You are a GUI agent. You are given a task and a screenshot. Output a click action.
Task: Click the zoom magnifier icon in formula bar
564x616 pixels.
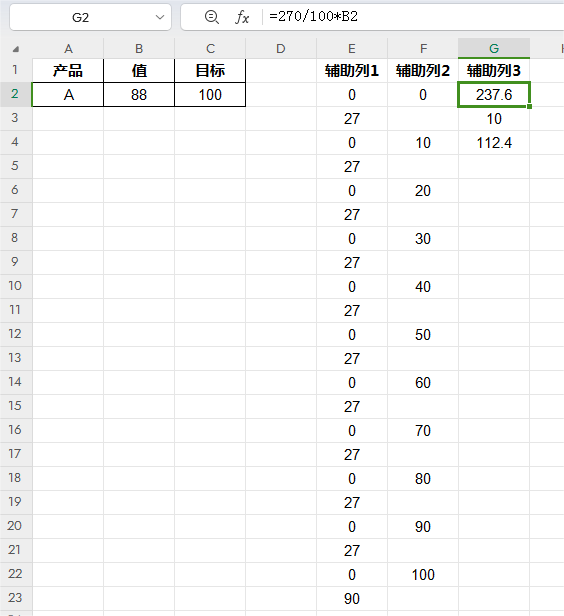coord(212,17)
